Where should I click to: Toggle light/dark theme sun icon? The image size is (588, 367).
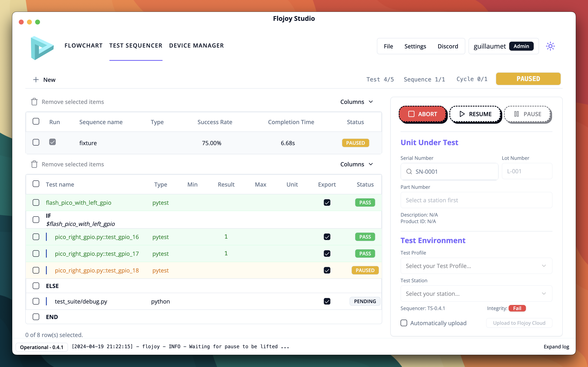pos(550,46)
